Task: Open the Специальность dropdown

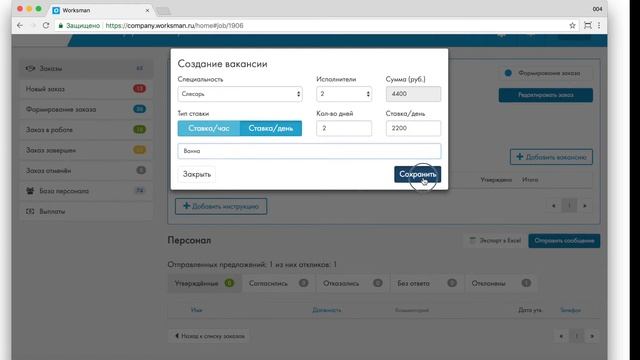Action: point(240,94)
